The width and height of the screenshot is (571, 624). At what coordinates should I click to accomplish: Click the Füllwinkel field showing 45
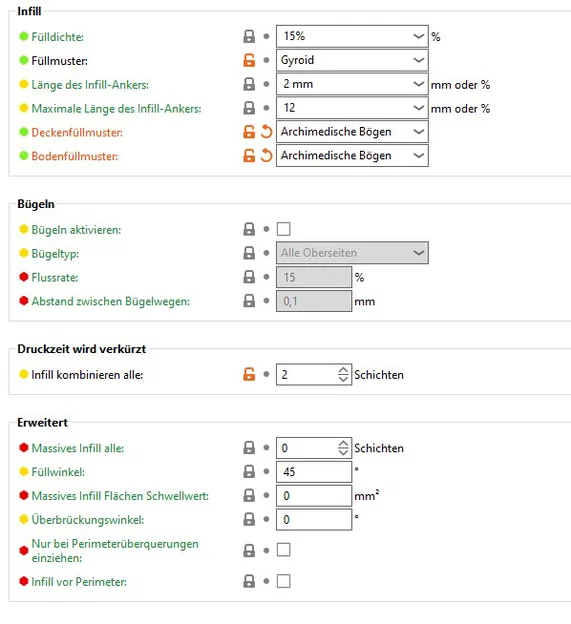tap(314, 472)
